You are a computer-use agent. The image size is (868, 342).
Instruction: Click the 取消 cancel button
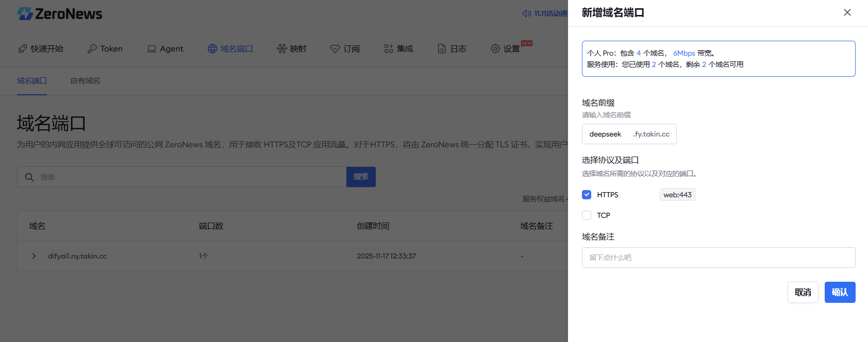[x=803, y=292]
